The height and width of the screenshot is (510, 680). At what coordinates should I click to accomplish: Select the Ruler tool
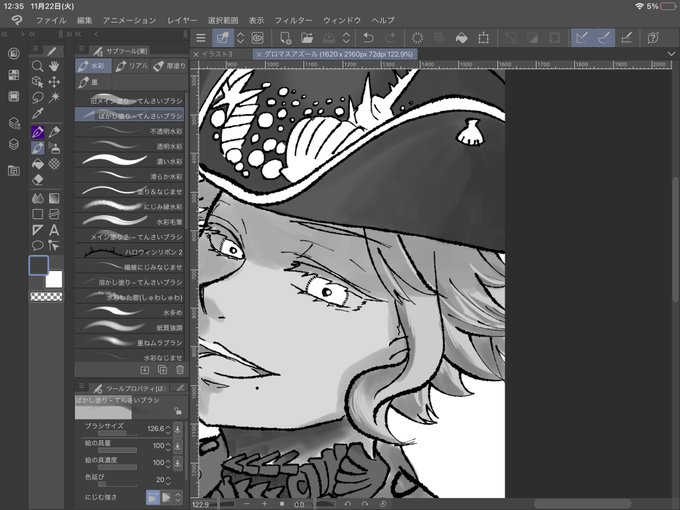(x=38, y=230)
